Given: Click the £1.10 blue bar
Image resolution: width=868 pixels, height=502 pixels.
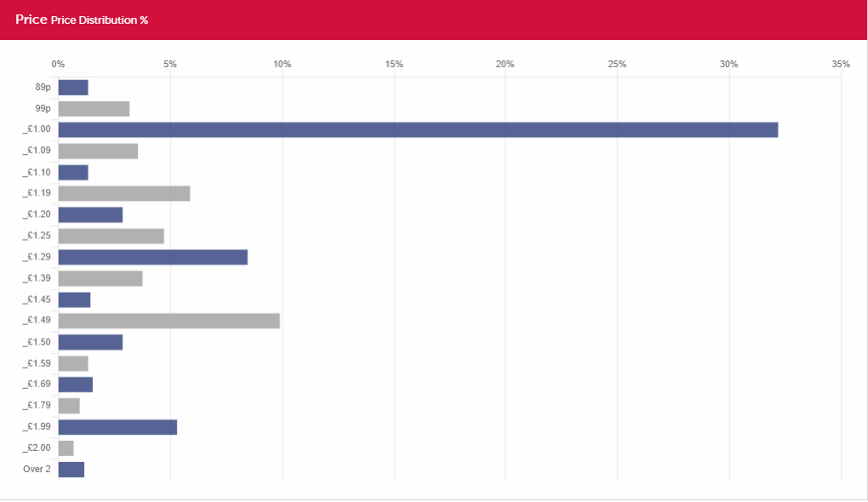Looking at the screenshot, I should [x=73, y=172].
